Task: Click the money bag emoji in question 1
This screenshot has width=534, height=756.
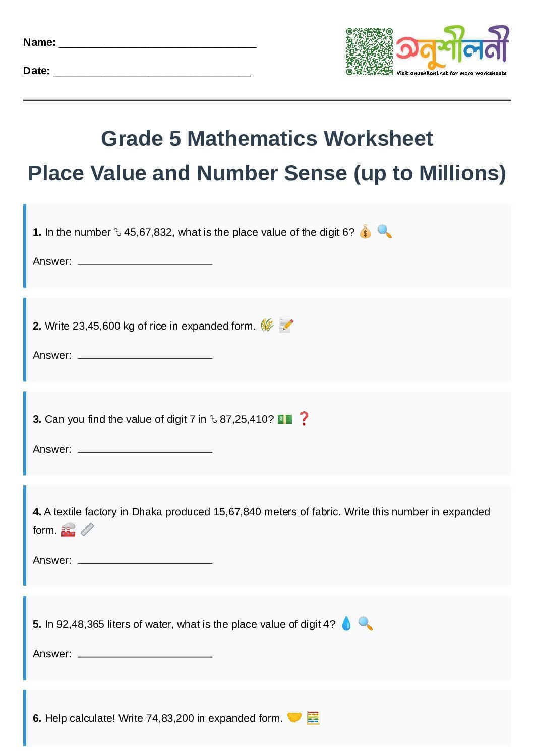Action: pyautogui.click(x=365, y=232)
